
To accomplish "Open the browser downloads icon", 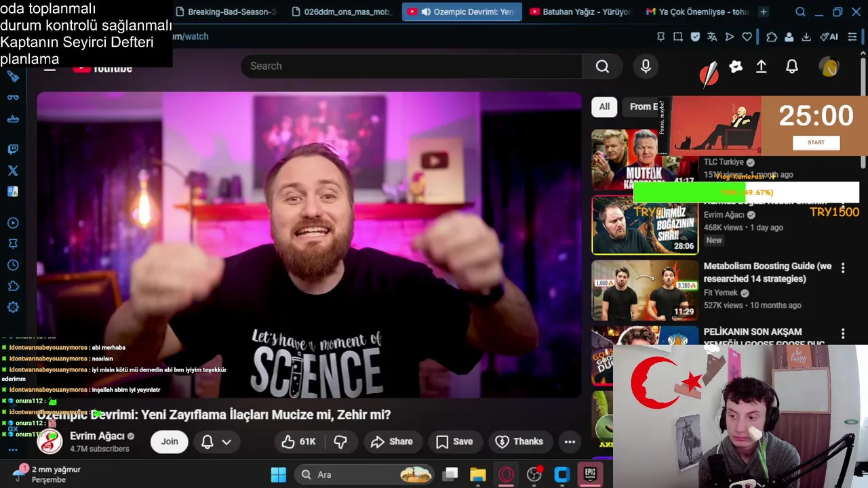I will 807,37.
